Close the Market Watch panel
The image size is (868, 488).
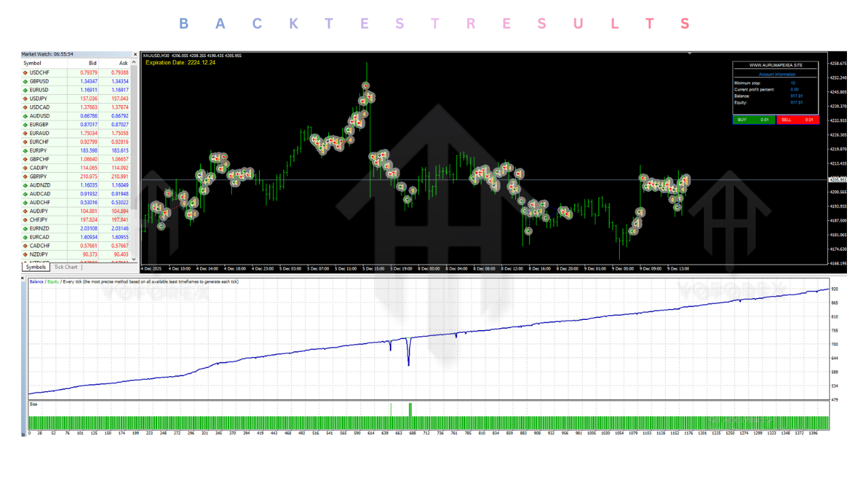[x=135, y=54]
